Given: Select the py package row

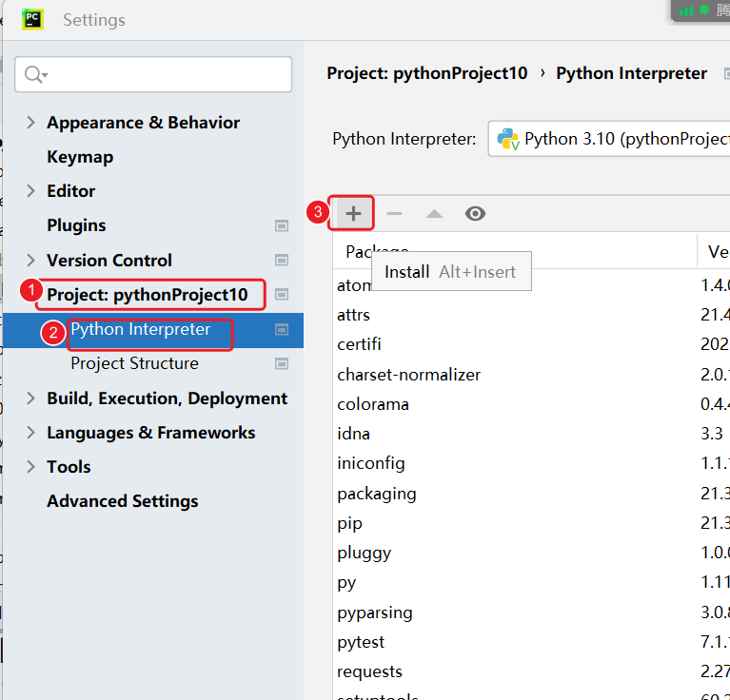Looking at the screenshot, I should (x=531, y=582).
